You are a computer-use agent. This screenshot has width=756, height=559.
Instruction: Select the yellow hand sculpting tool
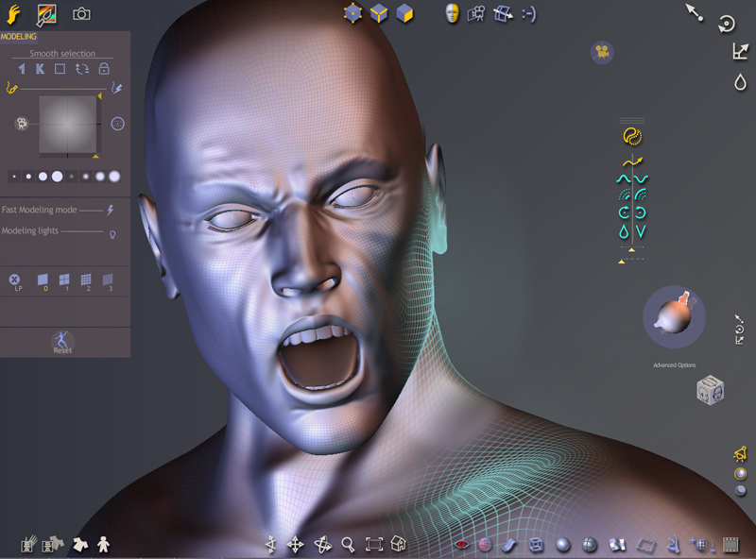point(13,14)
